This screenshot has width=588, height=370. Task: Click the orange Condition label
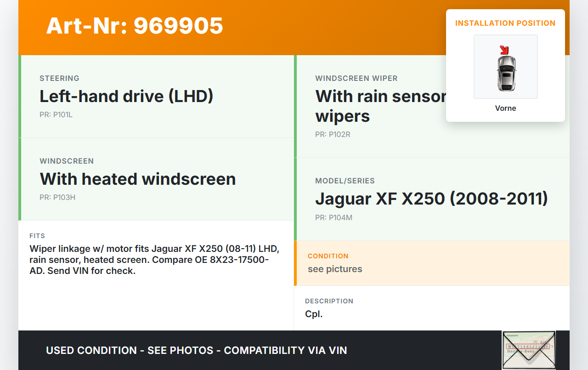pos(328,256)
